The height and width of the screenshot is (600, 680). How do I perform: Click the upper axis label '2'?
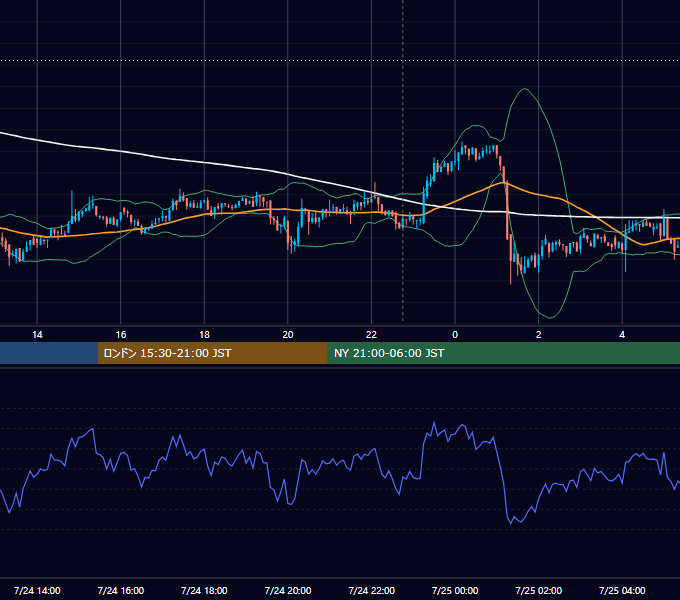pyautogui.click(x=539, y=335)
